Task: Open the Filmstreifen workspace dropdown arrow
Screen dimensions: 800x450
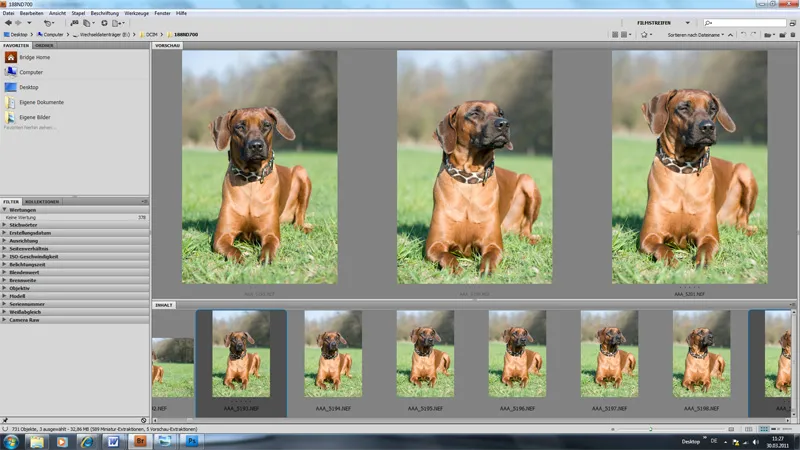Action: coord(688,23)
